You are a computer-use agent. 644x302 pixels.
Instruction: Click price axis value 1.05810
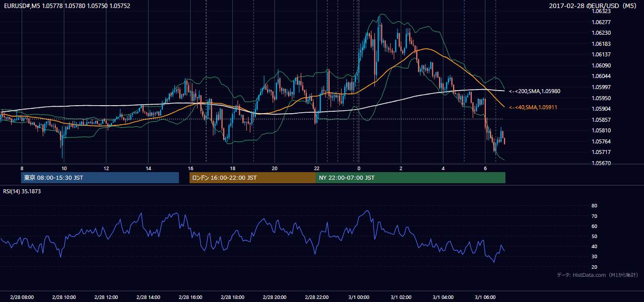click(x=601, y=130)
